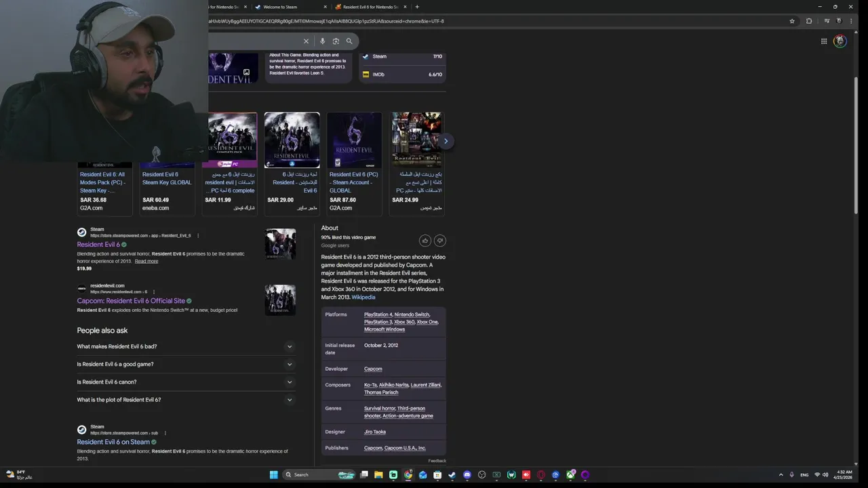The image size is (868, 488).
Task: Open more options for Resident Evil 6 on Steam result
Action: 165,433
